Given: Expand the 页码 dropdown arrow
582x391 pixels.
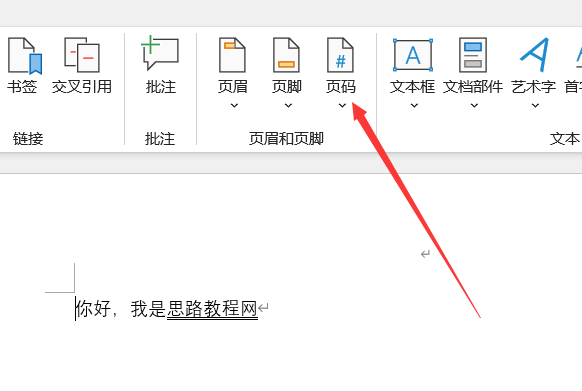Looking at the screenshot, I should point(342,105).
